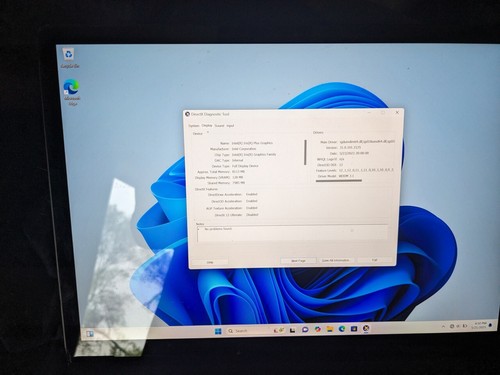The width and height of the screenshot is (500, 375).
Task: Switch to the Input tab
Action: (x=230, y=126)
